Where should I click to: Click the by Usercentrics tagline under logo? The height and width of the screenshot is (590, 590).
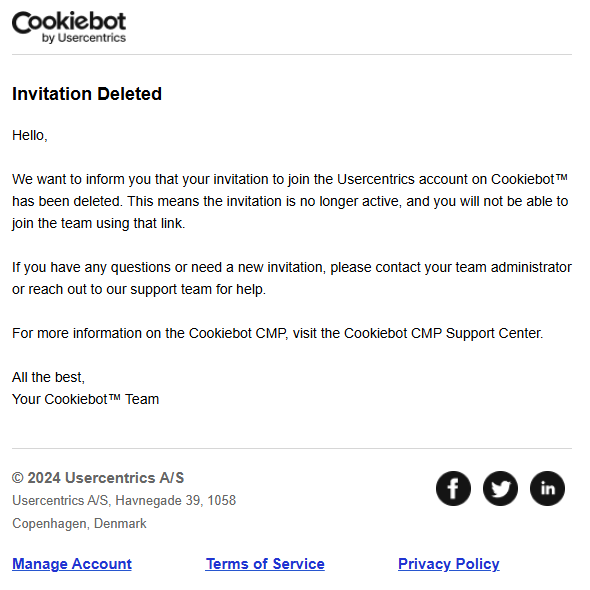click(84, 38)
